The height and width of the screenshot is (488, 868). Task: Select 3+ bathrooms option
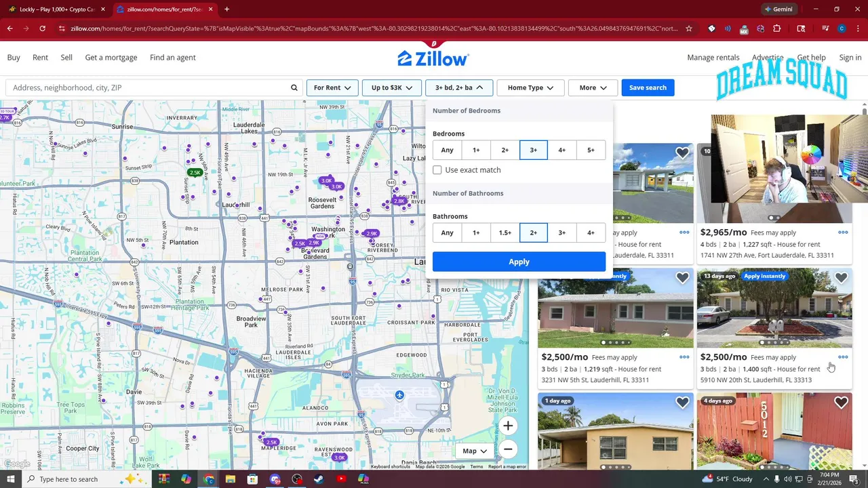coord(562,232)
